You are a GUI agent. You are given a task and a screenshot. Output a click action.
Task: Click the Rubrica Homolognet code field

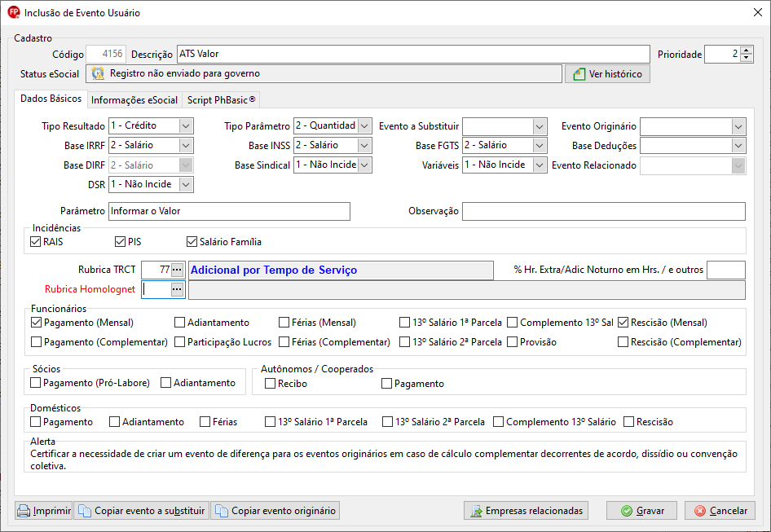click(156, 289)
